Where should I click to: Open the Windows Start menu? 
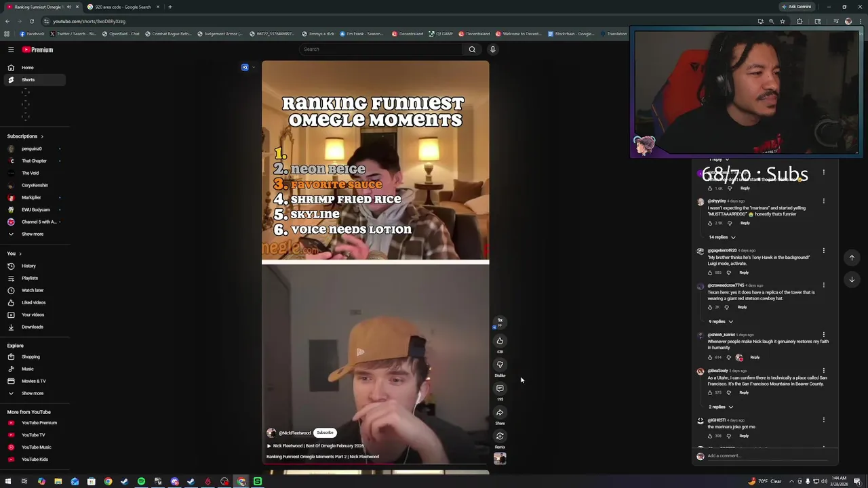click(x=7, y=481)
